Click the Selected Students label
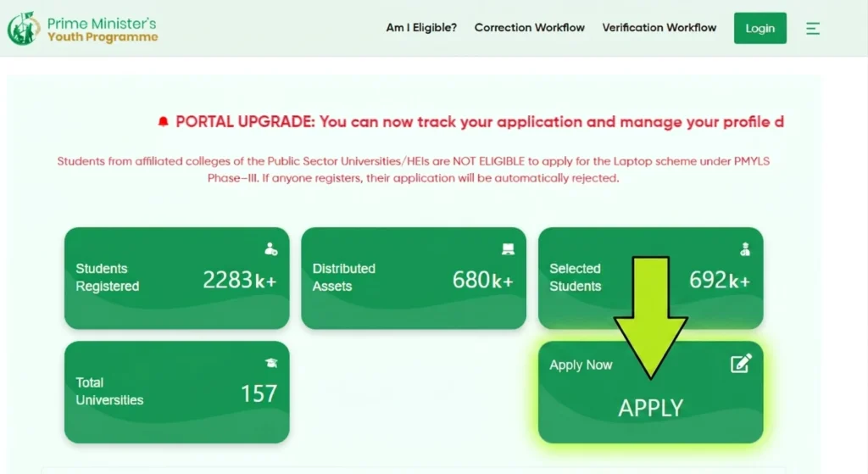This screenshot has height=474, width=868. (576, 277)
